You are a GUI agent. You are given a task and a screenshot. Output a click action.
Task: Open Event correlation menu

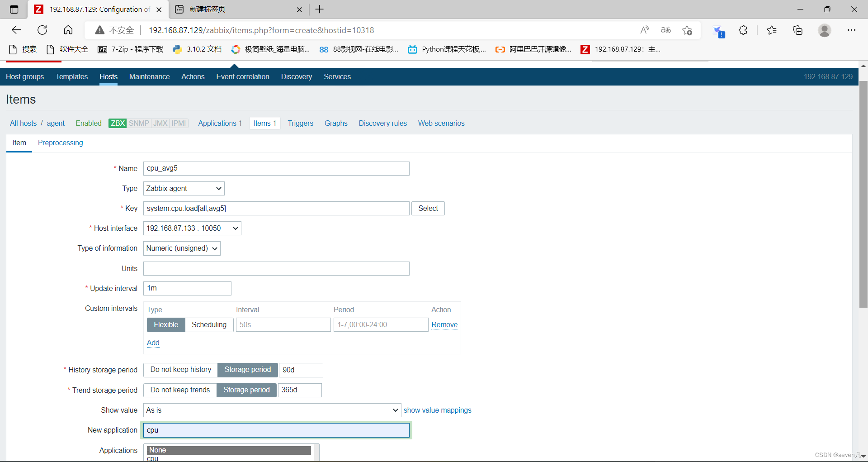click(x=243, y=77)
